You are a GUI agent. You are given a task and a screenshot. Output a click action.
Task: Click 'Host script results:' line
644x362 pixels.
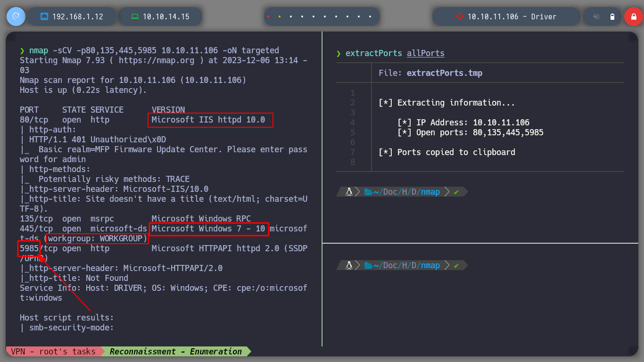click(x=67, y=318)
